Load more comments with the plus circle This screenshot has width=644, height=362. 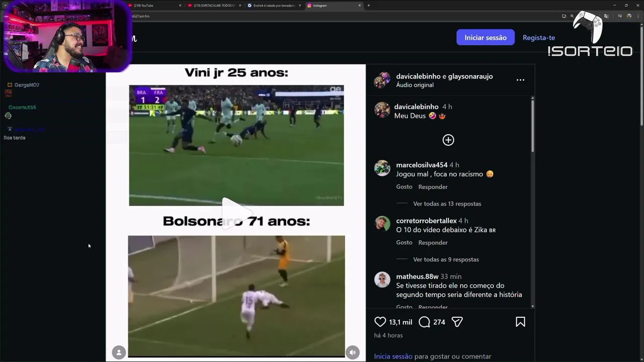(448, 140)
